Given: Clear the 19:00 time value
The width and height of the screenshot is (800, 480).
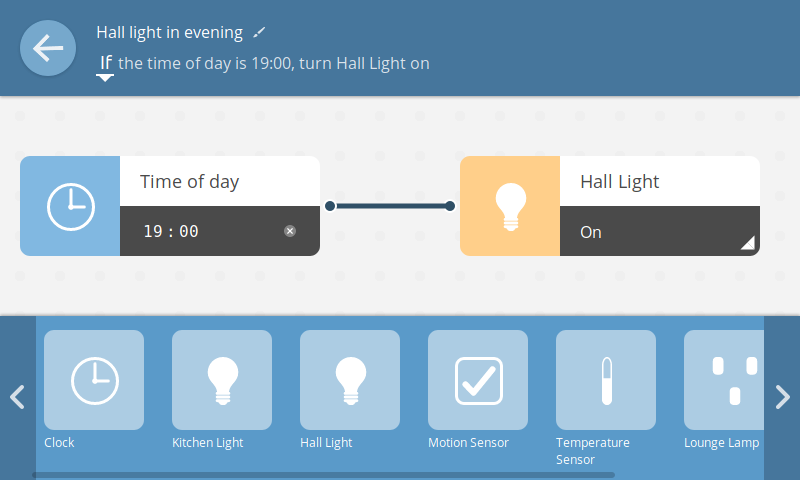Looking at the screenshot, I should (x=290, y=231).
